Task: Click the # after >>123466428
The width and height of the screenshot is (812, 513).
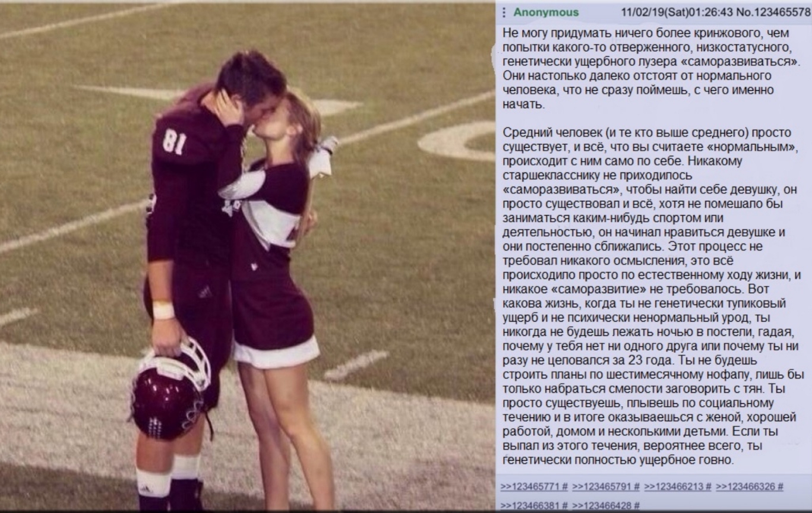Action: pos(636,506)
